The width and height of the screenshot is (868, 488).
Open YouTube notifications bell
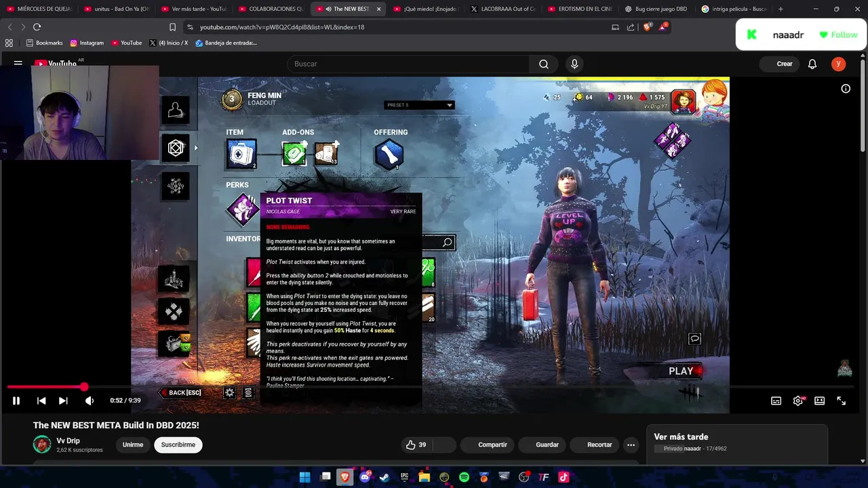(x=812, y=64)
